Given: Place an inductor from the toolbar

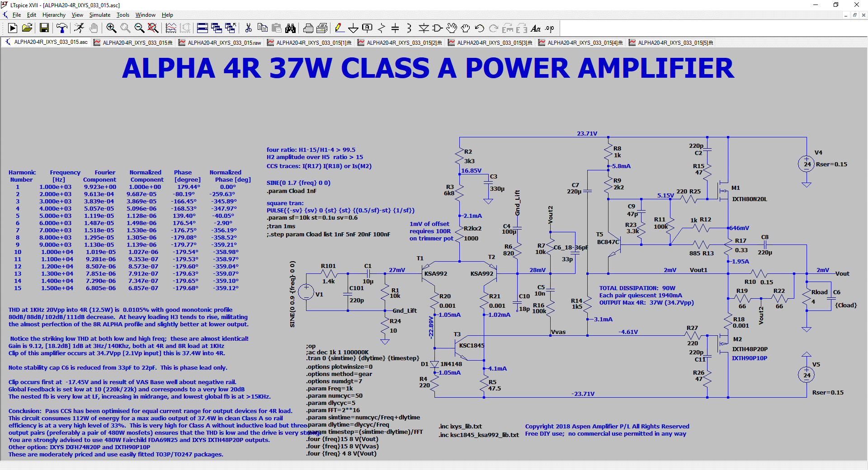Looking at the screenshot, I should click(x=409, y=28).
